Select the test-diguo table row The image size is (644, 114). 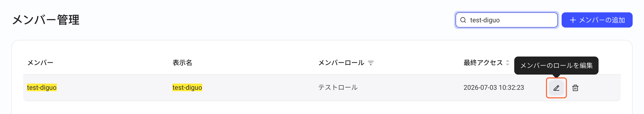322,88
